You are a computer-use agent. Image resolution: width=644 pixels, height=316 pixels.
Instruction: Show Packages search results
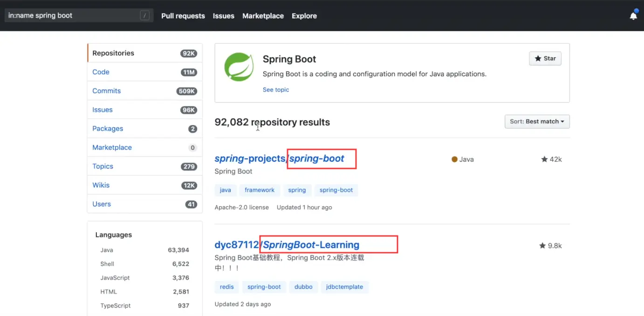pos(145,128)
